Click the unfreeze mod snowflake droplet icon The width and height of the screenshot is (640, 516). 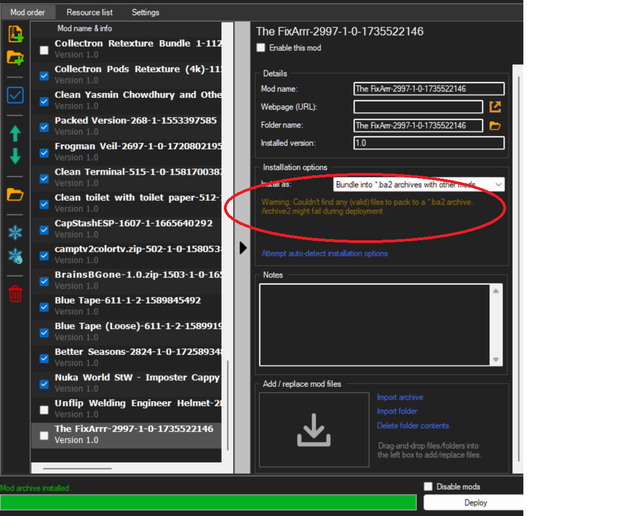click(16, 256)
